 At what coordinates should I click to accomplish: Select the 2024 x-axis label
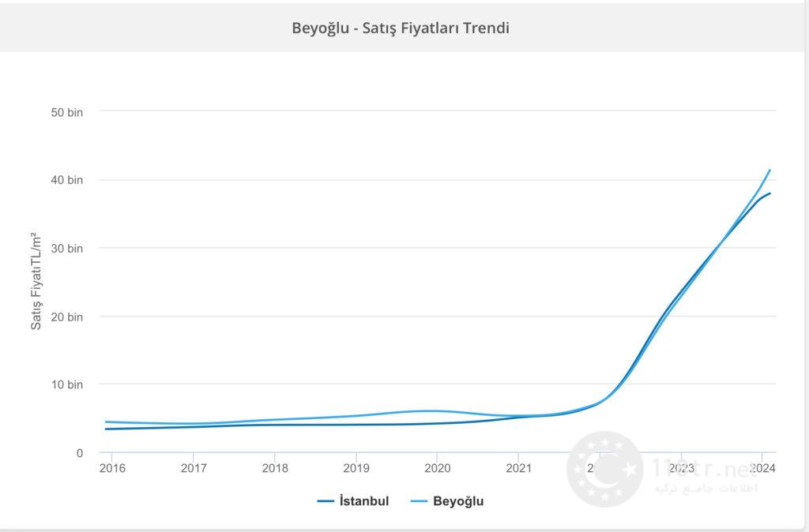[x=762, y=468]
